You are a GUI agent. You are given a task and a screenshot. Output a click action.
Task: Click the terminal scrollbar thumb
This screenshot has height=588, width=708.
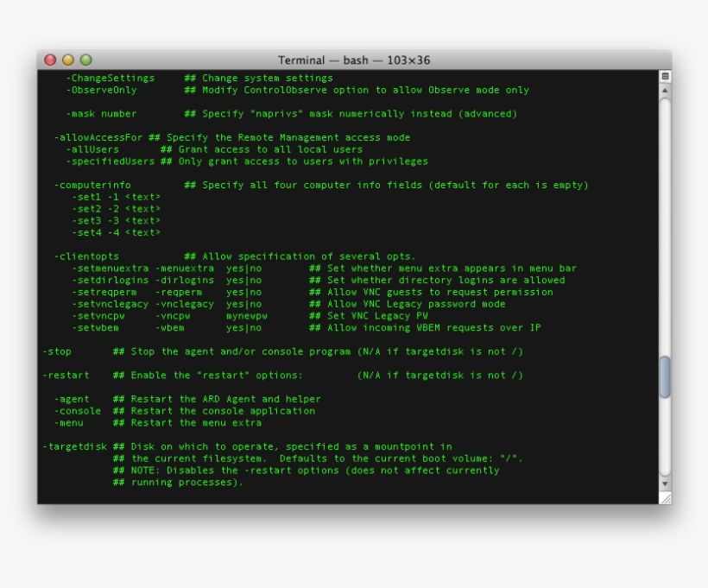pos(665,377)
